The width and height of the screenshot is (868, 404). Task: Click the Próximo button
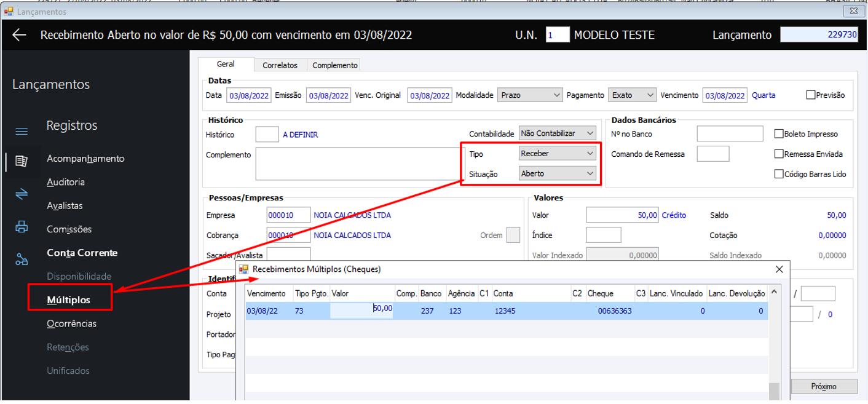[824, 387]
